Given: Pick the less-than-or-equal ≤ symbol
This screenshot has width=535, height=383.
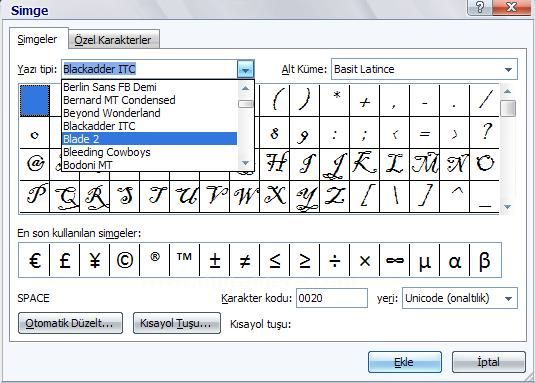Looking at the screenshot, I should click(275, 260).
